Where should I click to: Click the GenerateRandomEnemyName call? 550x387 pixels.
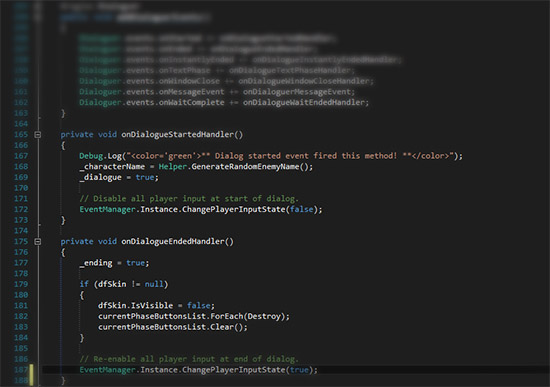pos(245,167)
